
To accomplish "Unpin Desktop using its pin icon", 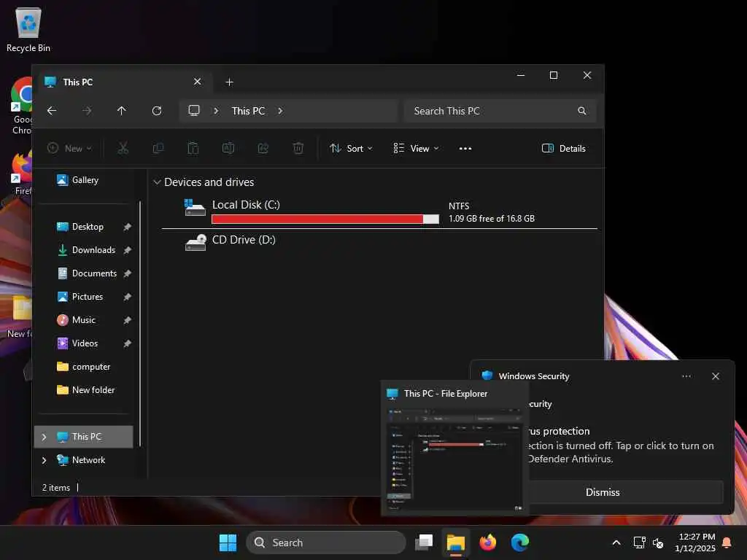I will (x=127, y=227).
